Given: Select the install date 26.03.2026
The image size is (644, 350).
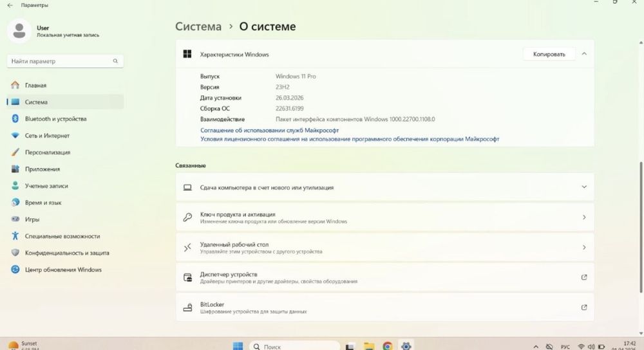Looking at the screenshot, I should pos(290,98).
